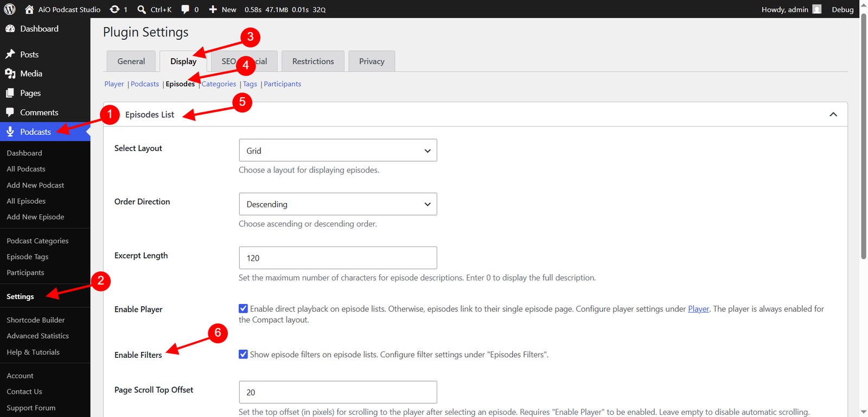The width and height of the screenshot is (868, 417).
Task: Click the admin avatar icon
Action: [x=817, y=9]
